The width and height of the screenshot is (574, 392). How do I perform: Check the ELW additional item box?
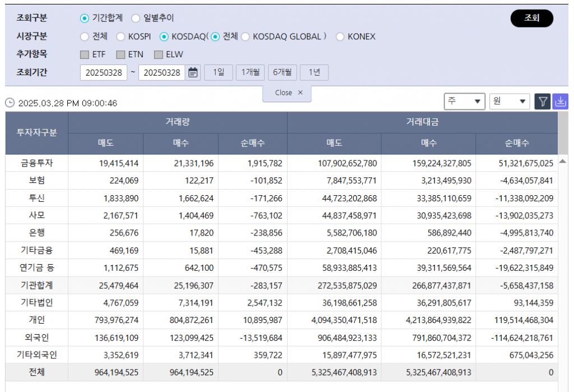click(x=158, y=54)
